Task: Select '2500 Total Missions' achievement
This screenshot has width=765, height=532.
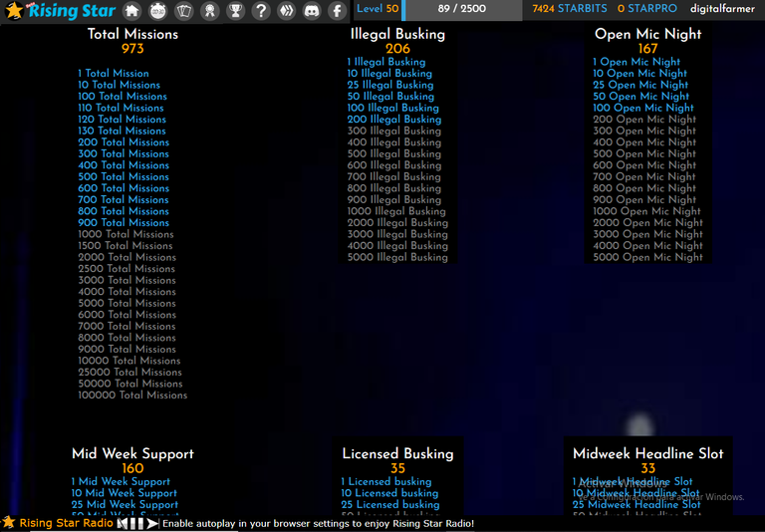Action: point(127,268)
